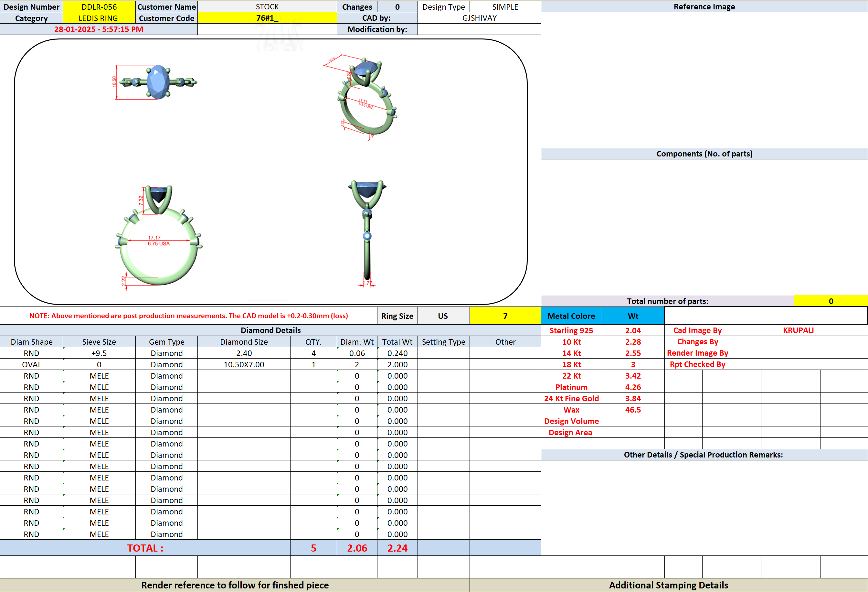Image resolution: width=868 pixels, height=592 pixels.
Task: Click the CAD by value GJSHIVAY
Action: tap(479, 18)
